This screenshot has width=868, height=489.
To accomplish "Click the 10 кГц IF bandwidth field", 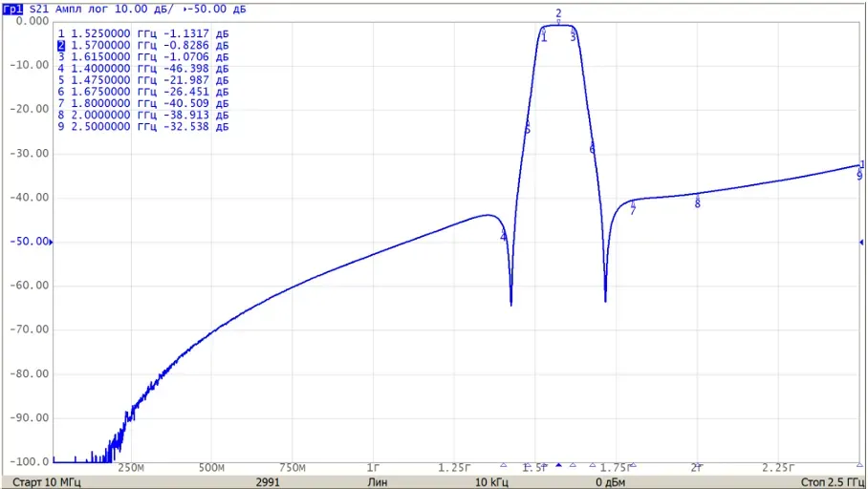I will [x=491, y=482].
